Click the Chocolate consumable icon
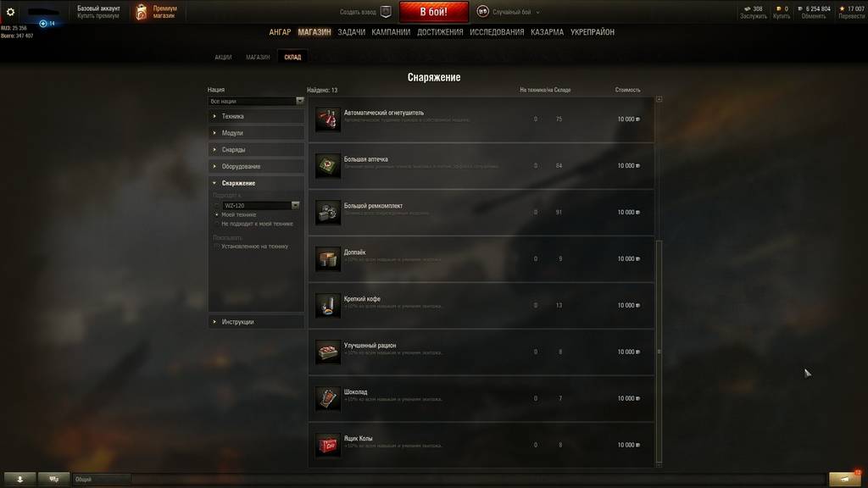This screenshot has height=488, width=868. [x=328, y=398]
